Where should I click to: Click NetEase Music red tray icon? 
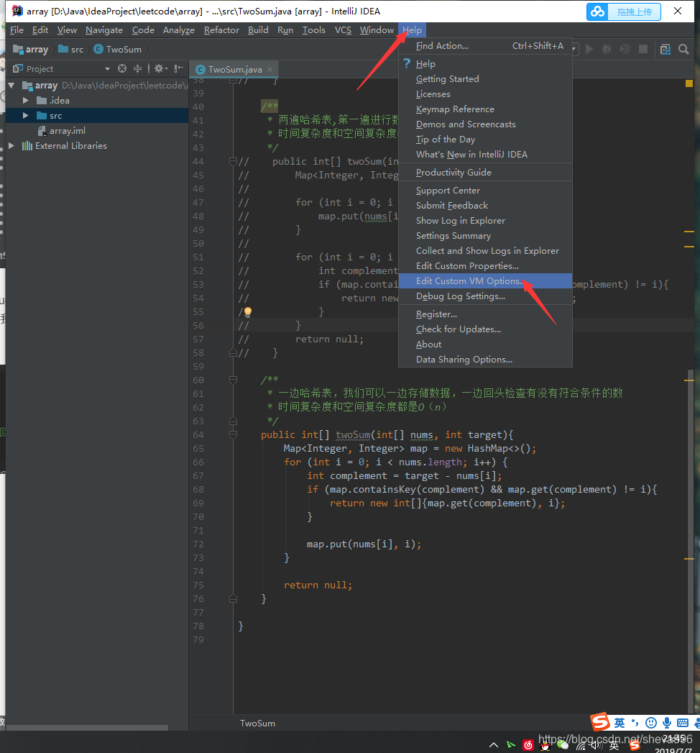click(x=528, y=745)
